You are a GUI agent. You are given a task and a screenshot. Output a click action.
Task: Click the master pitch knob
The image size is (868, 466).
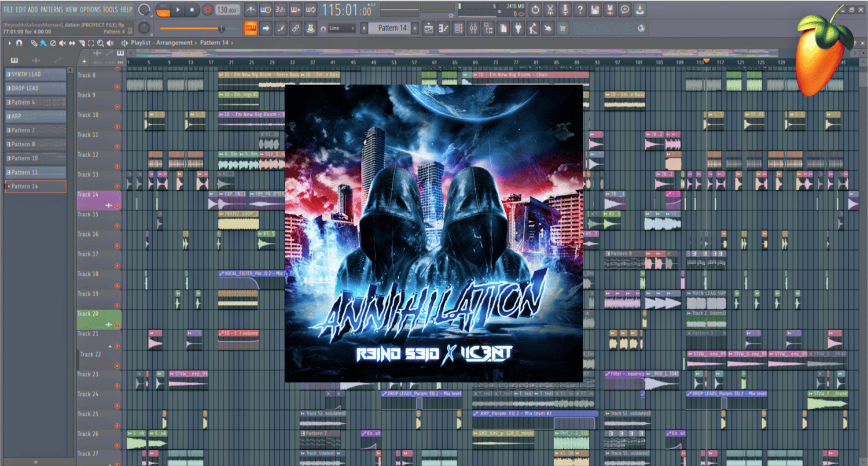click(144, 28)
